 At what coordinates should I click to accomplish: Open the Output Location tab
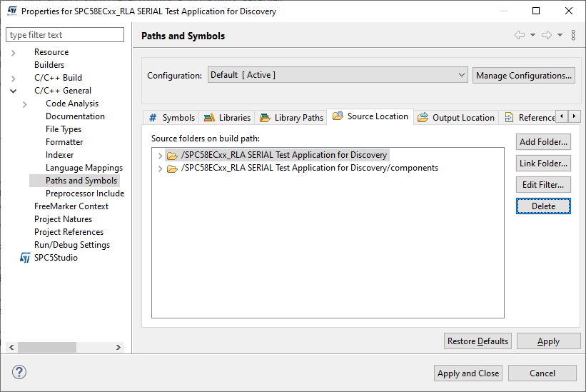click(x=456, y=118)
